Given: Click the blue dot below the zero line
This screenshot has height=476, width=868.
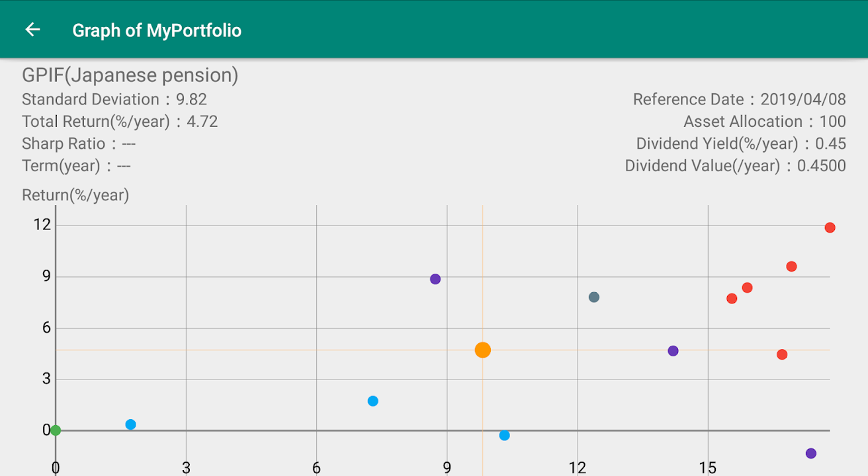Looking at the screenshot, I should 505,436.
